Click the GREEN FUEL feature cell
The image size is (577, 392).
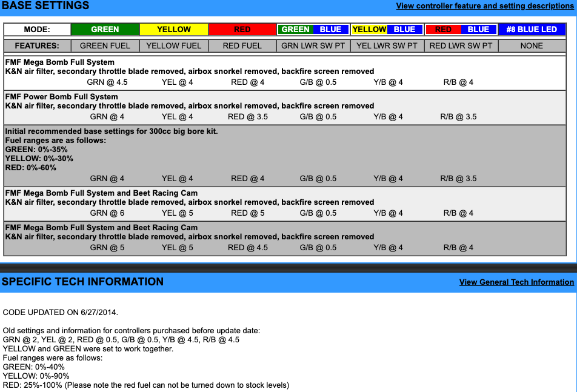(105, 45)
